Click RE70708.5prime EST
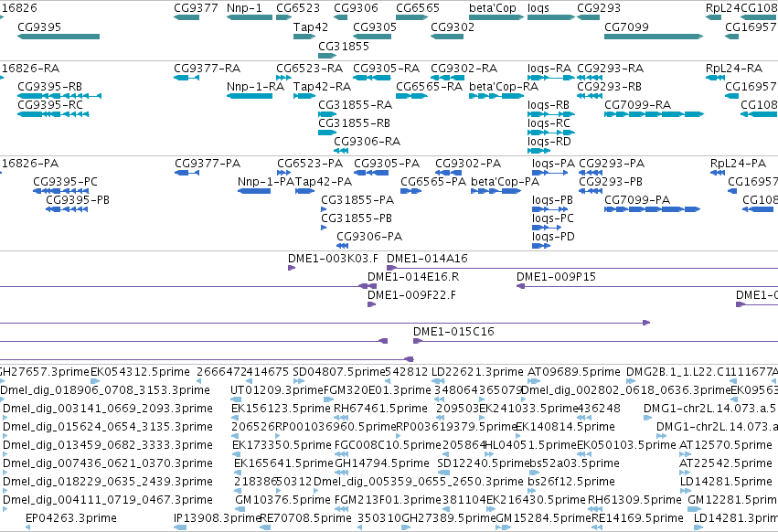Viewport: 778px width, 532px height. [x=265, y=527]
